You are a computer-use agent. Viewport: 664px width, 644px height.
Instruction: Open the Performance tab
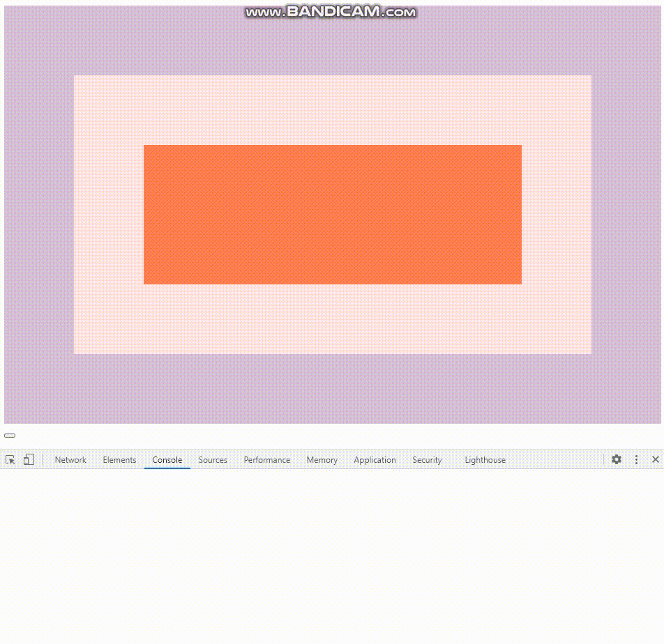pos(266,460)
